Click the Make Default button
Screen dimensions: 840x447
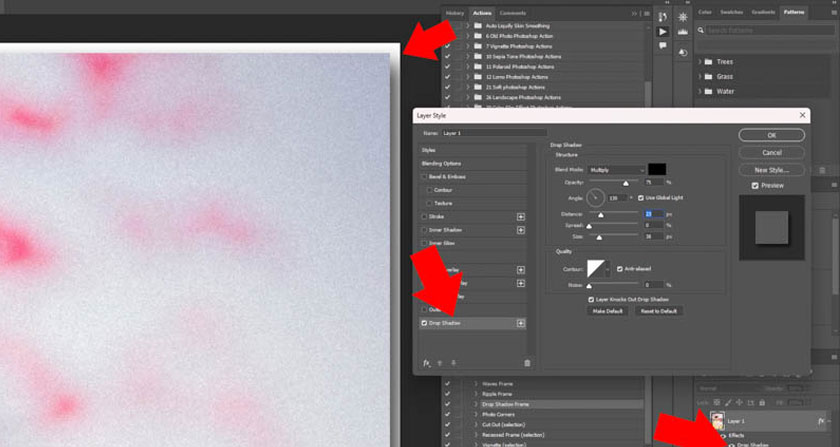click(608, 311)
